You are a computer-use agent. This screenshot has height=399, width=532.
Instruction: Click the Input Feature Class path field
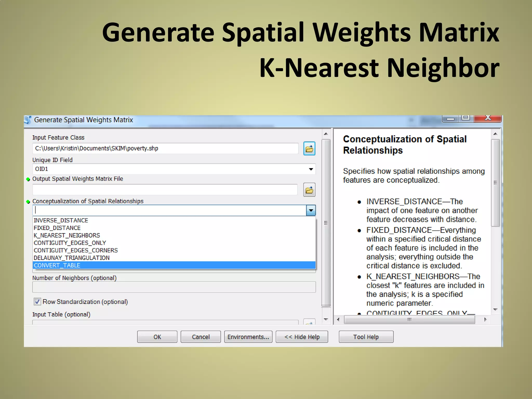(x=165, y=148)
